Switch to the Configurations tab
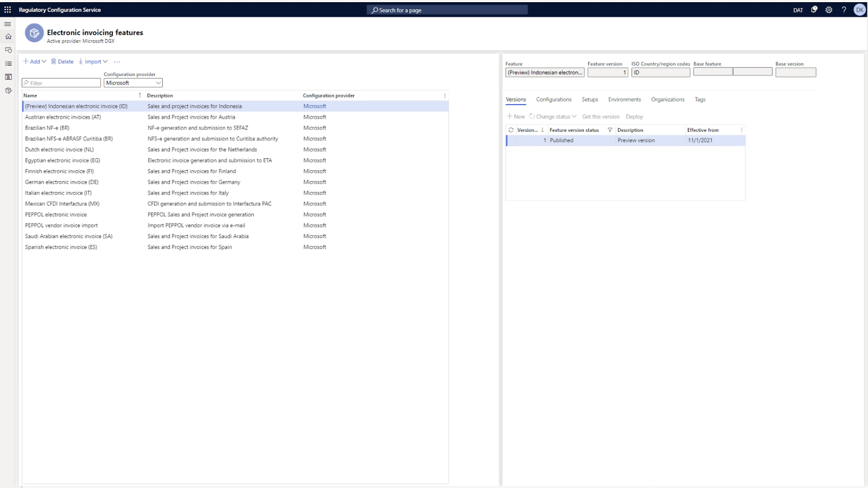The width and height of the screenshot is (868, 488). 554,99
